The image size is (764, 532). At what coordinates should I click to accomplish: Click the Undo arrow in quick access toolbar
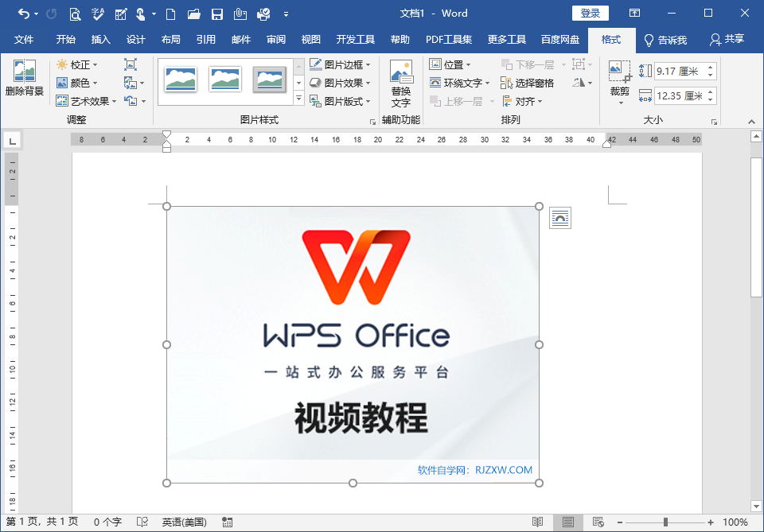tap(23, 14)
